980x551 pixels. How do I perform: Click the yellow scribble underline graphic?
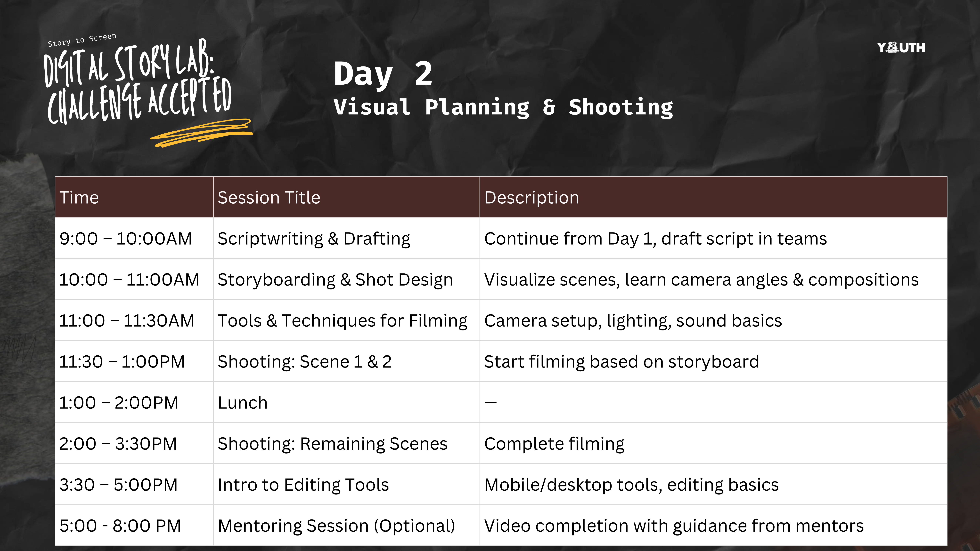click(202, 133)
